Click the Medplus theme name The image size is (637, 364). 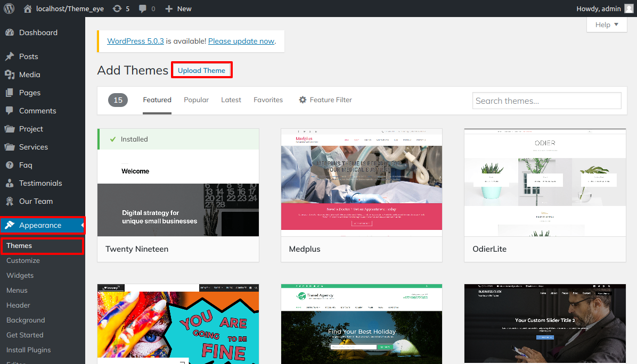tap(305, 249)
